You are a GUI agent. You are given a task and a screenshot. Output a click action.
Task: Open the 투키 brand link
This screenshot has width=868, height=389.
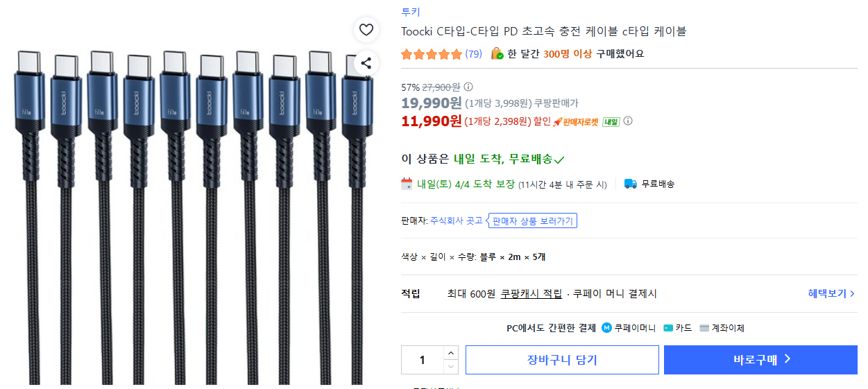click(x=410, y=12)
